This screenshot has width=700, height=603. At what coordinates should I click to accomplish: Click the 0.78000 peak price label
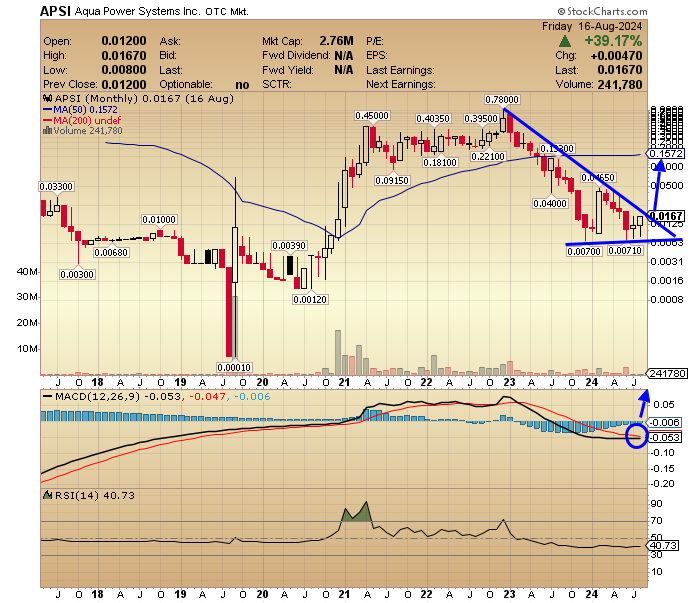(502, 100)
